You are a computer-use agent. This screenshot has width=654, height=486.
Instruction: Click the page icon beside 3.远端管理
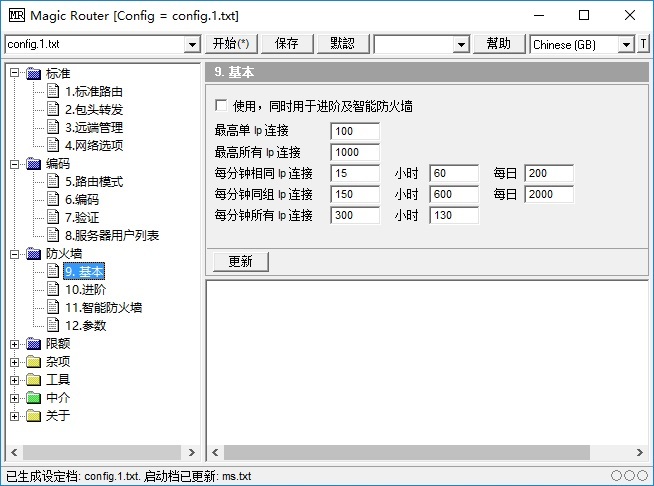(53, 127)
